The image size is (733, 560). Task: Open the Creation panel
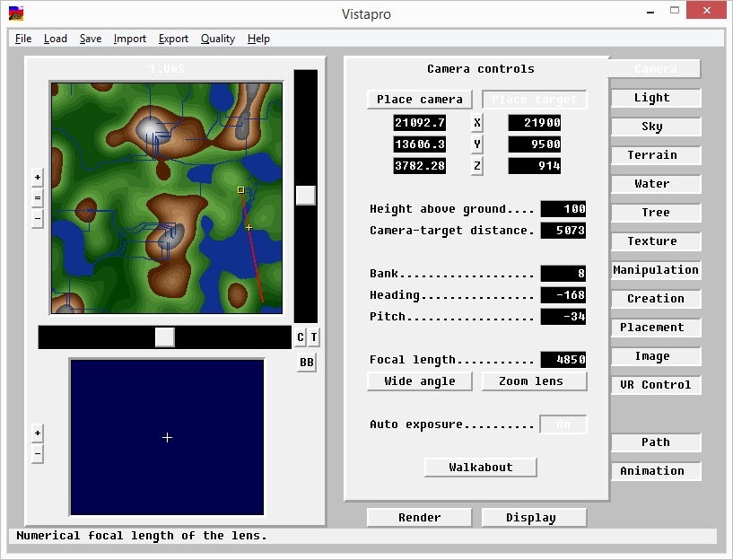tap(656, 299)
